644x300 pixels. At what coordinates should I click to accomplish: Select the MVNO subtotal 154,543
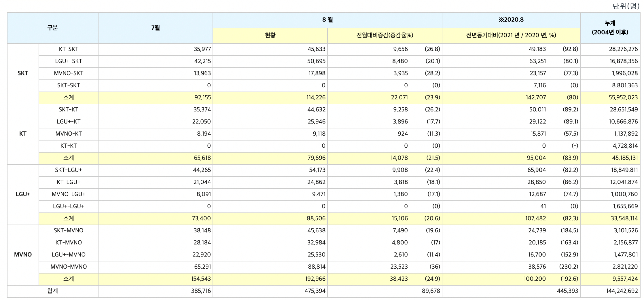pyautogui.click(x=201, y=279)
